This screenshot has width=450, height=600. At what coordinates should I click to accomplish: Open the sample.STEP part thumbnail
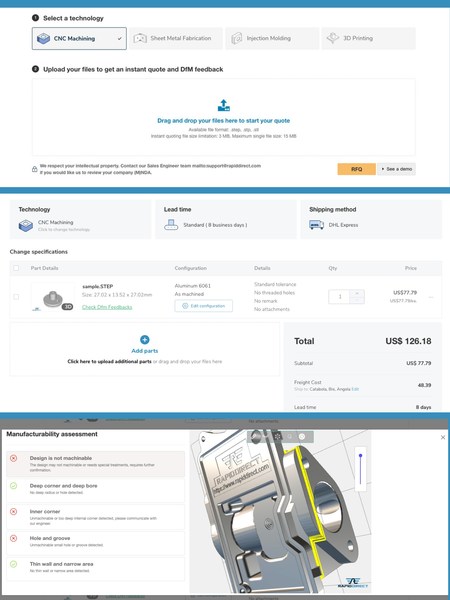coord(53,297)
